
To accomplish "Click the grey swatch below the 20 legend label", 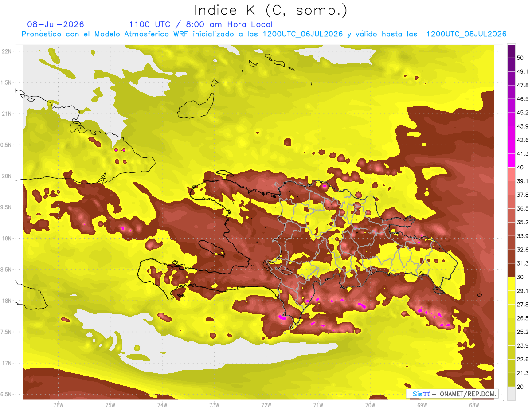I will coord(511,393).
